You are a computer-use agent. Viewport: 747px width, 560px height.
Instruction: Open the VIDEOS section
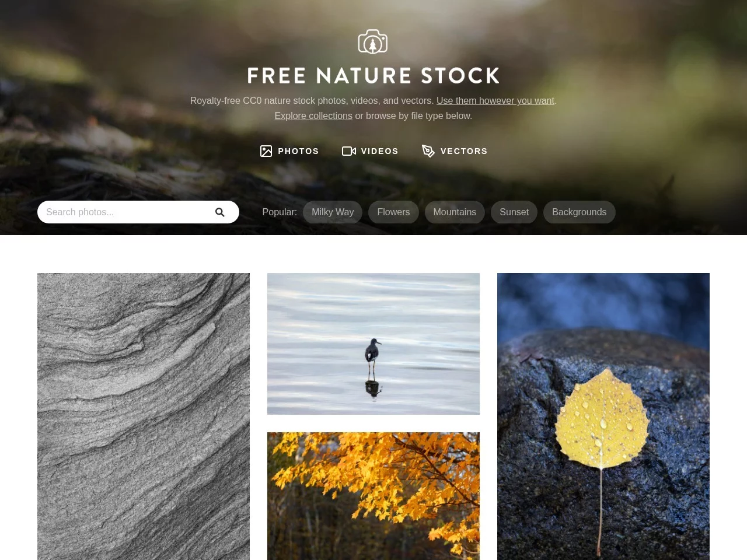pyautogui.click(x=370, y=151)
